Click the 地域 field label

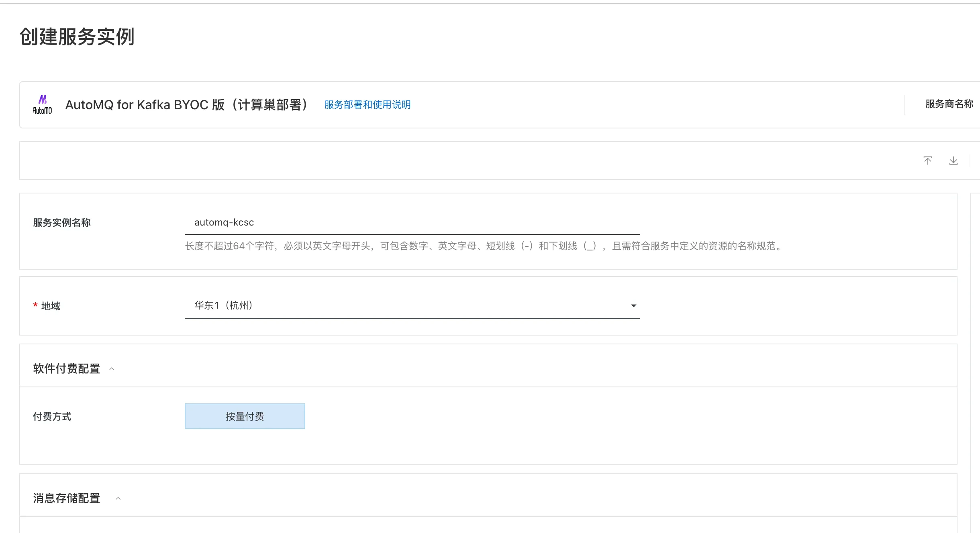51,306
